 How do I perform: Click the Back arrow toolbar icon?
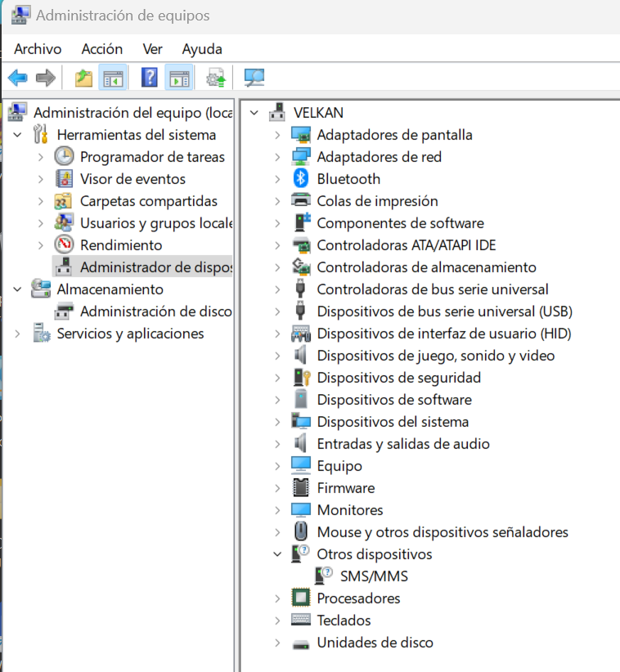pyautogui.click(x=17, y=78)
